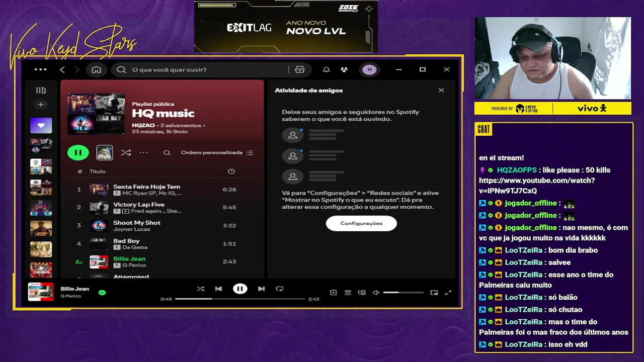The width and height of the screenshot is (644, 362).
Task: Click the search box 'O que você quer ouvir?'
Action: click(201, 69)
